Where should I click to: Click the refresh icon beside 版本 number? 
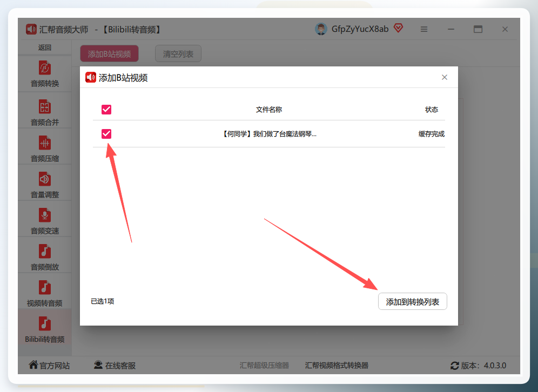[455, 366]
